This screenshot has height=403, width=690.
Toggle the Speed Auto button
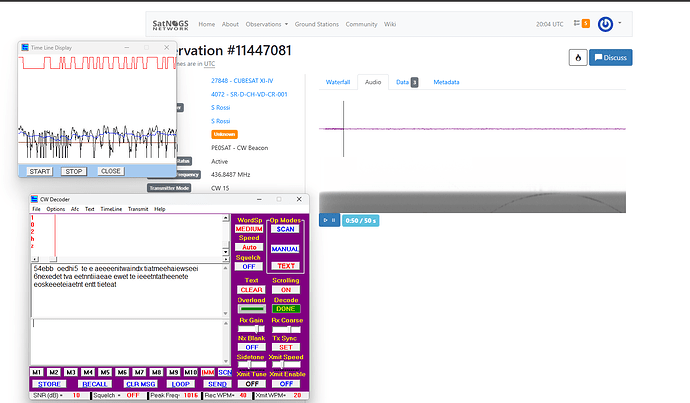point(249,247)
